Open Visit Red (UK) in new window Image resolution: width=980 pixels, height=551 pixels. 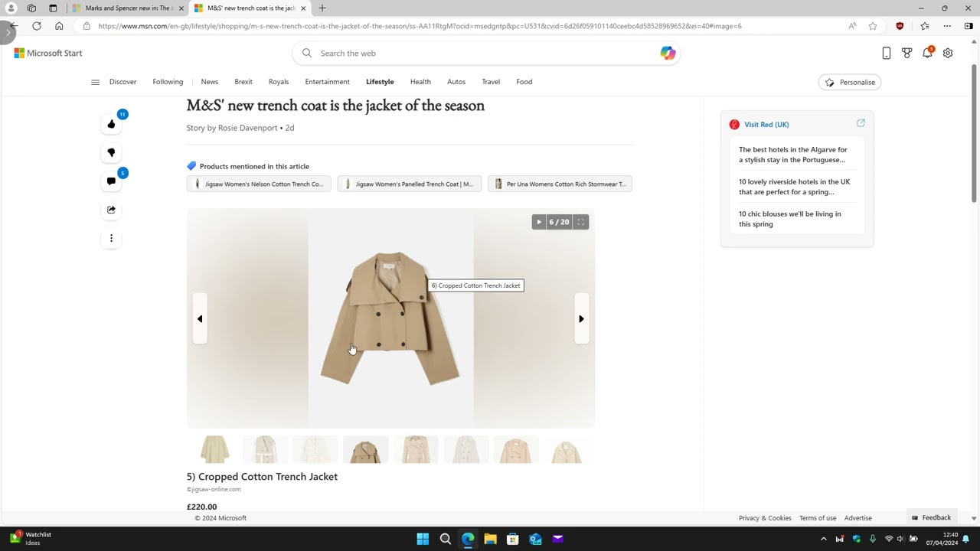tap(861, 123)
